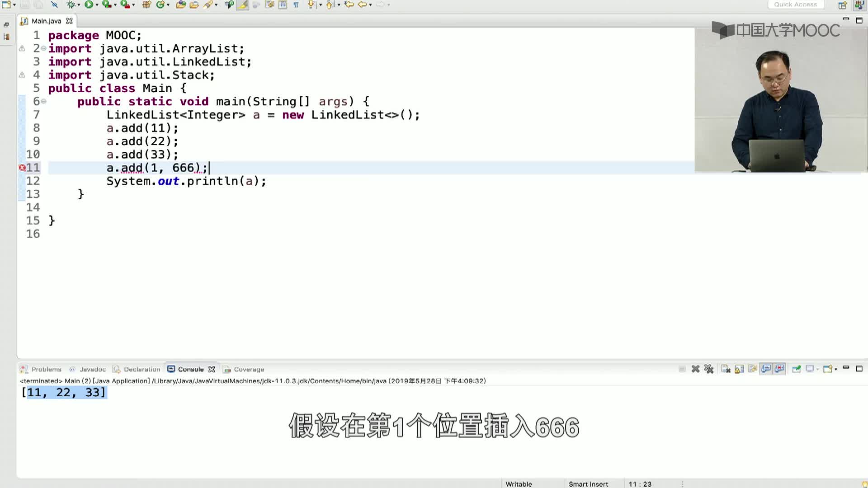Click Writable in the status bar
Viewport: 868px width, 488px height.
(x=519, y=484)
